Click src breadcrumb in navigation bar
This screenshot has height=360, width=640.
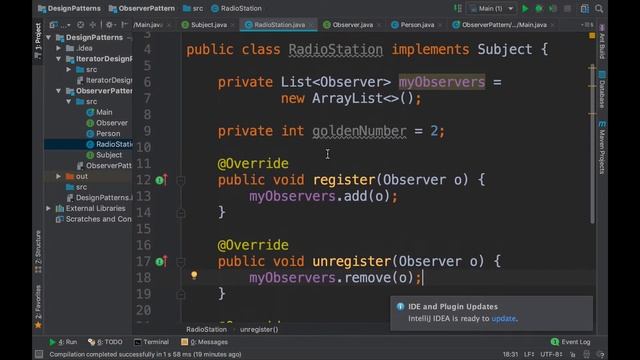pos(193,9)
